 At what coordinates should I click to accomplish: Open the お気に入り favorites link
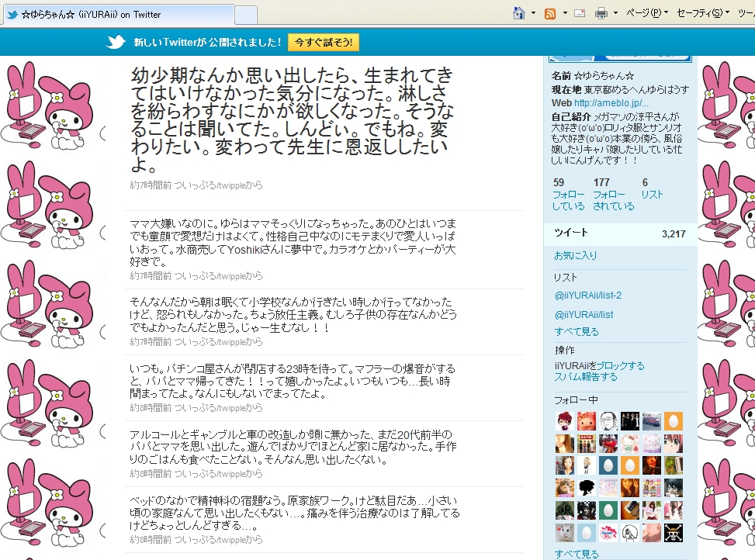[576, 255]
